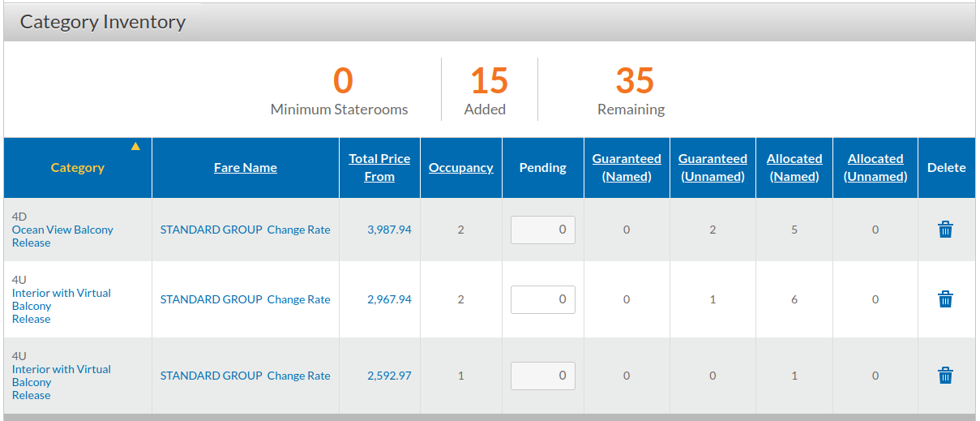Sort by Fare Name column
The height and width of the screenshot is (421, 980).
(246, 168)
